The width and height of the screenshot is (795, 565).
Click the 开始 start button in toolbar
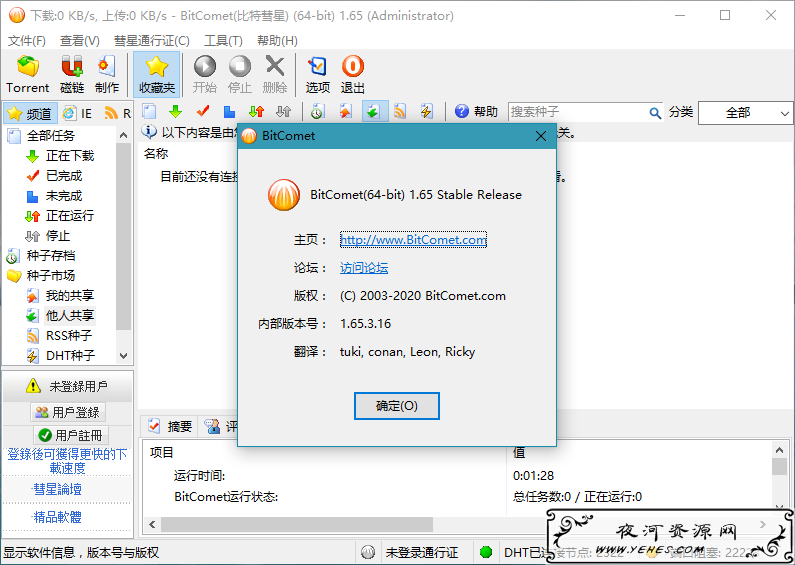tap(205, 74)
